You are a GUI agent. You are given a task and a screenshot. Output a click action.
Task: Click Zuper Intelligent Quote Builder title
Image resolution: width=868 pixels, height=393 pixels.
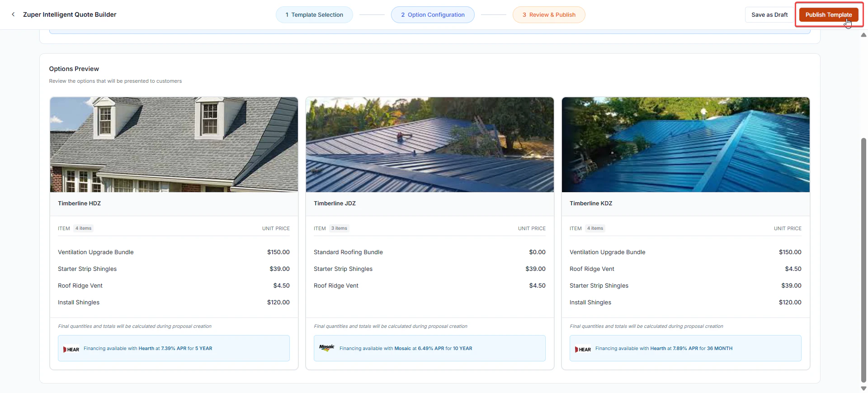pos(70,15)
